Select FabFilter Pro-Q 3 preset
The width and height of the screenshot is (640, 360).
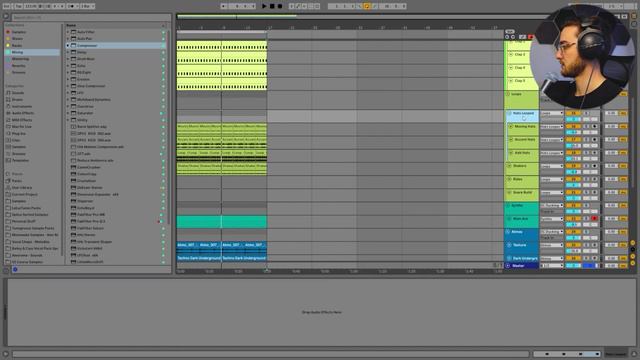91,221
